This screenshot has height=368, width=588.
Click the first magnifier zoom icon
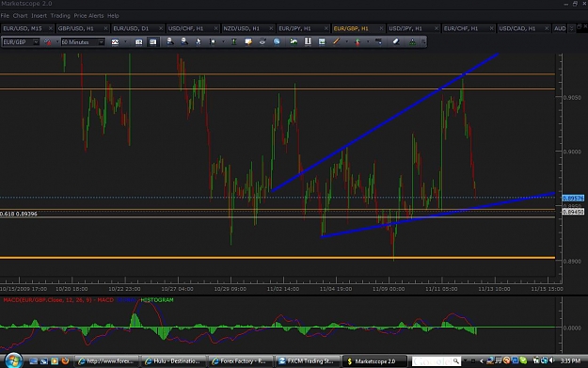pyautogui.click(x=170, y=41)
